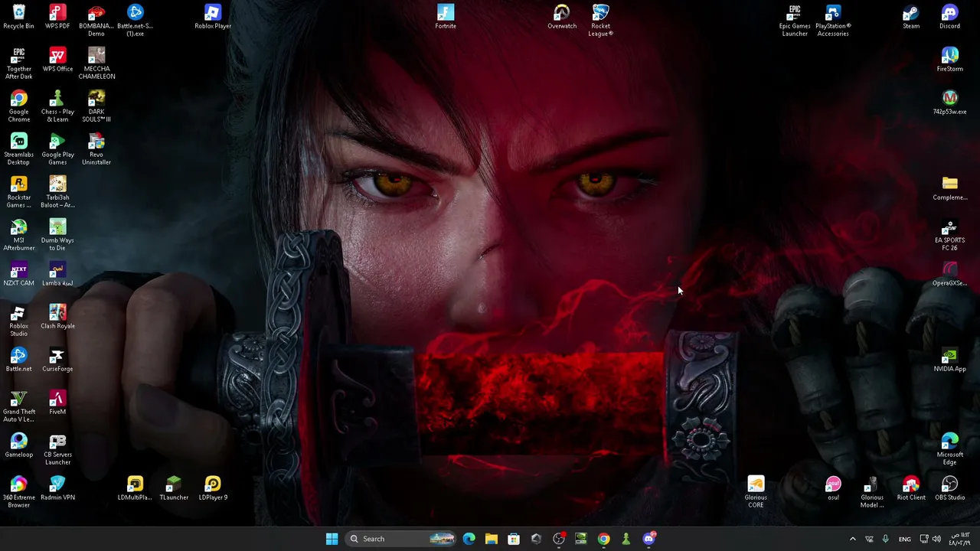The width and height of the screenshot is (980, 551).
Task: Launch the TLauncher desktop shortcut
Action: tap(174, 488)
